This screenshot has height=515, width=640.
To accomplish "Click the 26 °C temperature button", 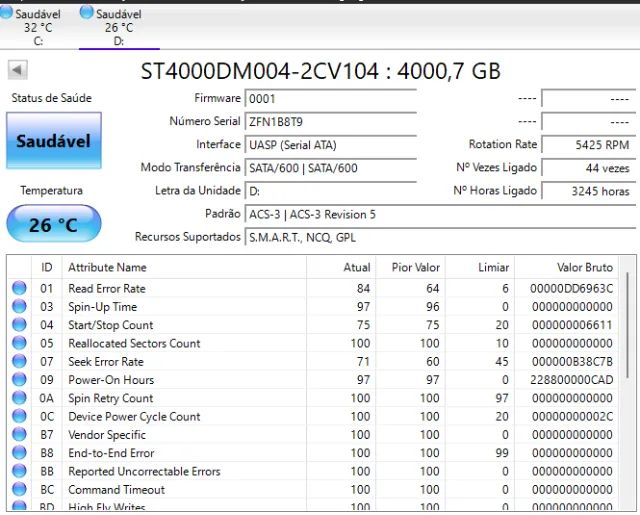I will pyautogui.click(x=54, y=224).
